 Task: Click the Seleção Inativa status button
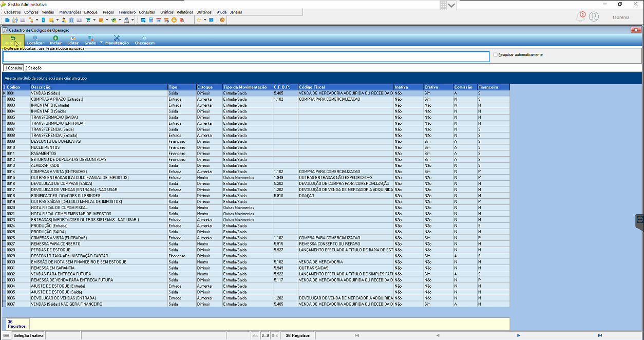28,335
